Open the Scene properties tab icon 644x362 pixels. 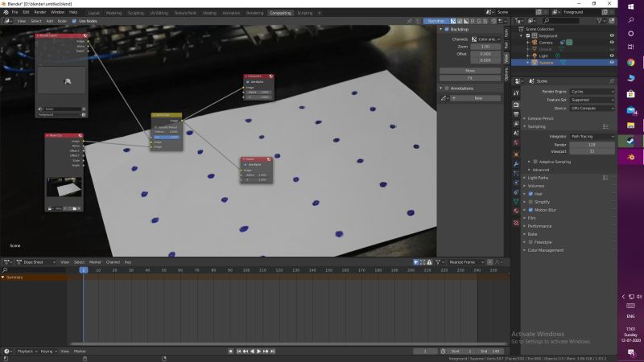pos(516,133)
